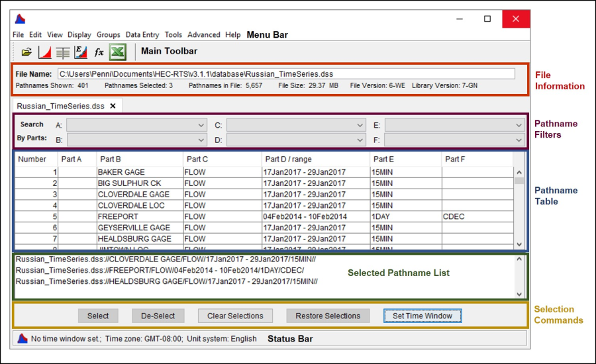The width and height of the screenshot is (596, 364).
Task: Sort by Part B column header
Action: [x=139, y=159]
